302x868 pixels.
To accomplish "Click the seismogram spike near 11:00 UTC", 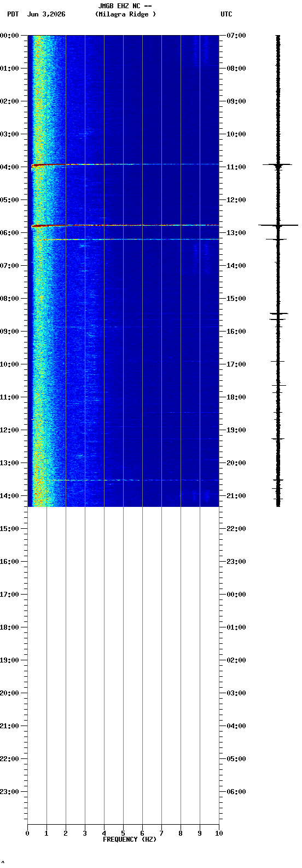I will pos(277,164).
